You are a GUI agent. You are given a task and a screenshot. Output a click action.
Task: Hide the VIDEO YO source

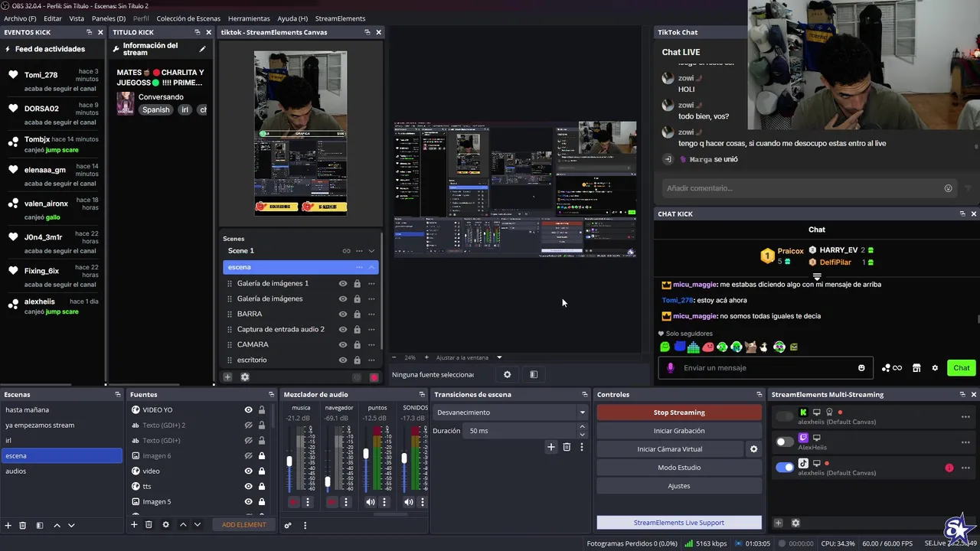(248, 410)
